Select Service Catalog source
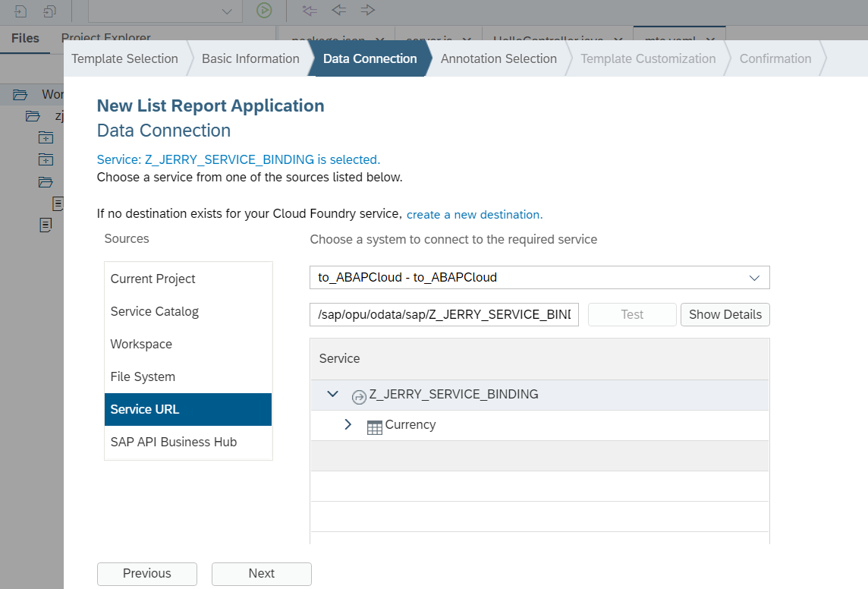Image resolution: width=868 pixels, height=589 pixels. (x=188, y=312)
